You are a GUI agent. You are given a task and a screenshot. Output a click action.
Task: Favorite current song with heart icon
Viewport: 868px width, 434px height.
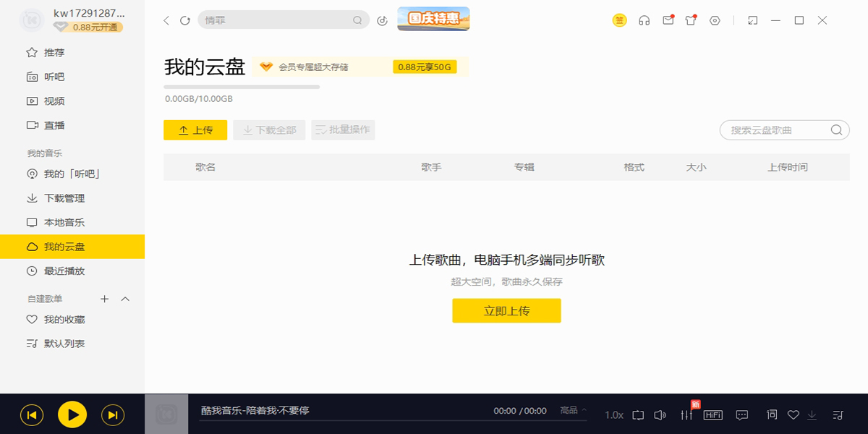[793, 415]
